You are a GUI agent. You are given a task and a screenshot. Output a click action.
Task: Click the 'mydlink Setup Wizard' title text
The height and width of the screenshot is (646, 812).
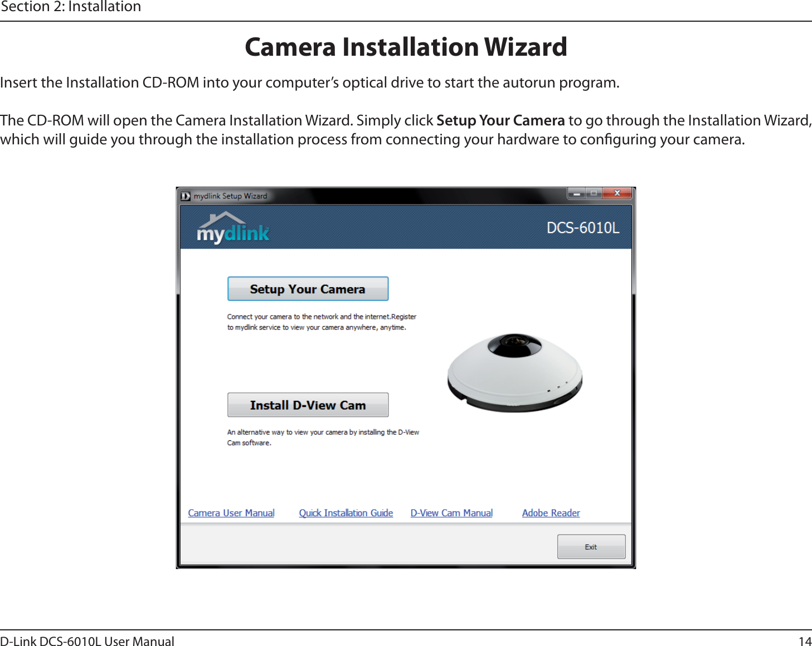point(230,196)
